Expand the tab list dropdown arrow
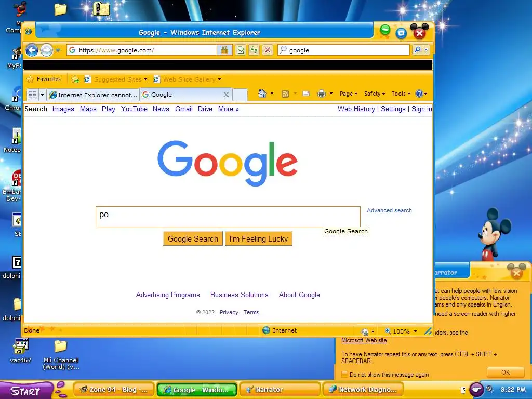 click(x=42, y=95)
